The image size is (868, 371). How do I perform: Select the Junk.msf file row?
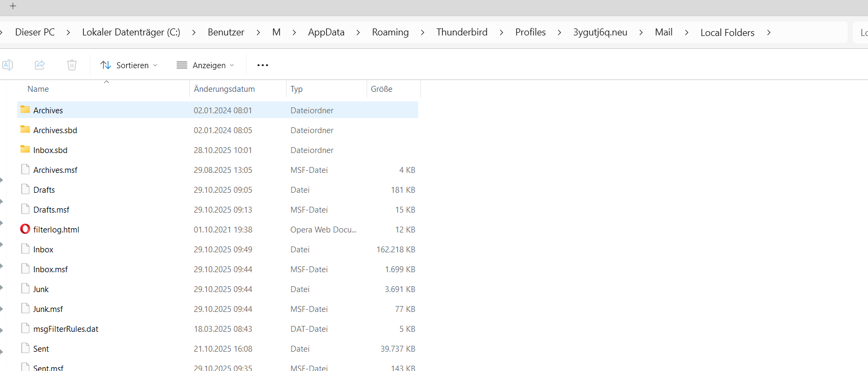pos(48,309)
